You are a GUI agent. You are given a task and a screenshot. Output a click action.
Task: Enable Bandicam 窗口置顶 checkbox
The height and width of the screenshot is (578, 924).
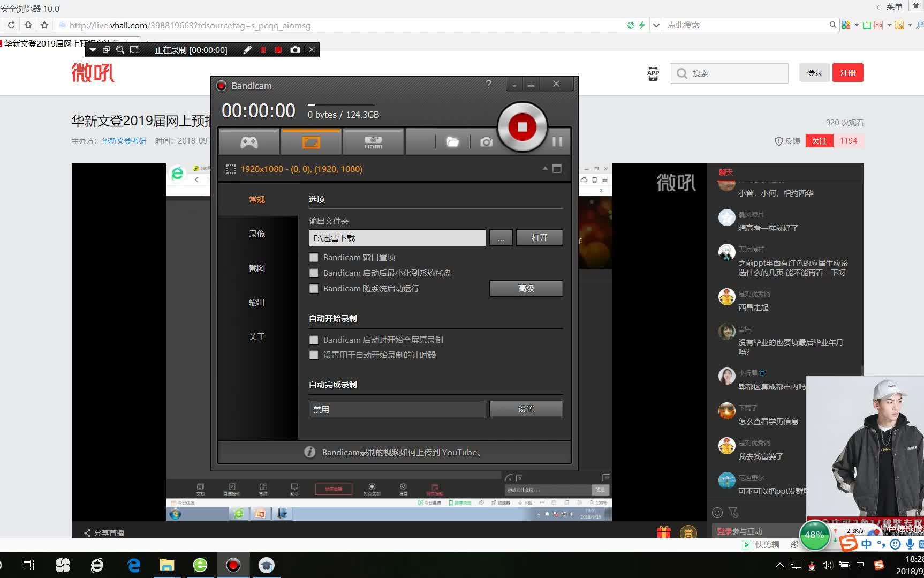click(x=314, y=258)
